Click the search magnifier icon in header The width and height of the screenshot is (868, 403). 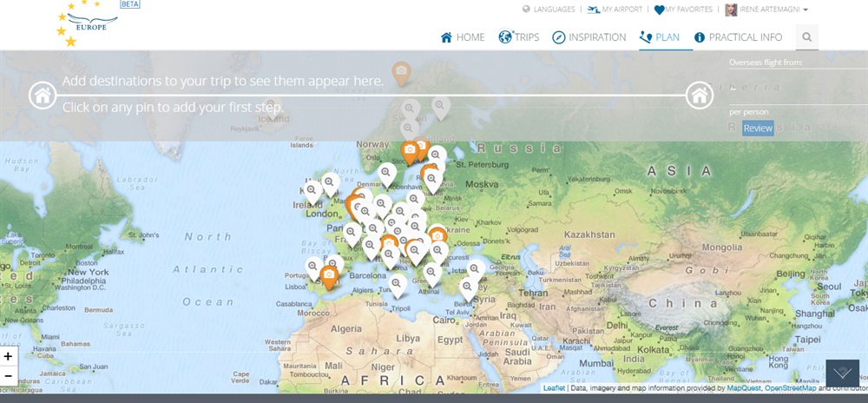click(x=807, y=37)
